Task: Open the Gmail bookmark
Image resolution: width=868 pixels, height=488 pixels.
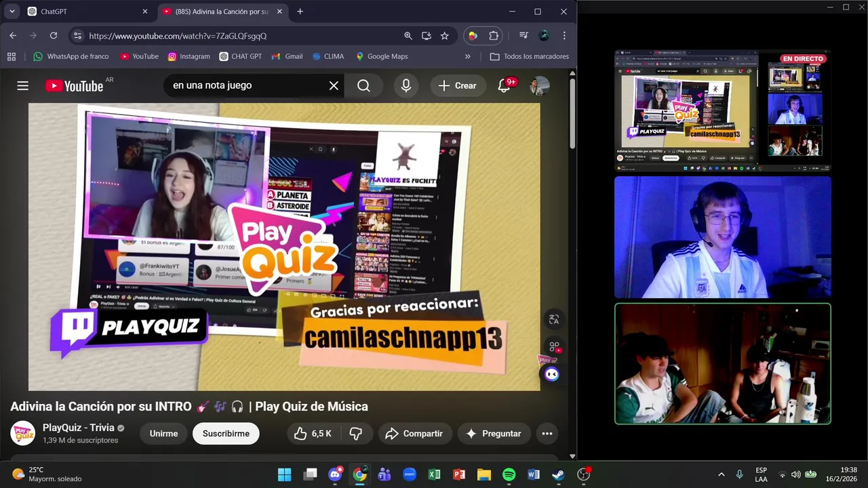Action: coord(287,56)
